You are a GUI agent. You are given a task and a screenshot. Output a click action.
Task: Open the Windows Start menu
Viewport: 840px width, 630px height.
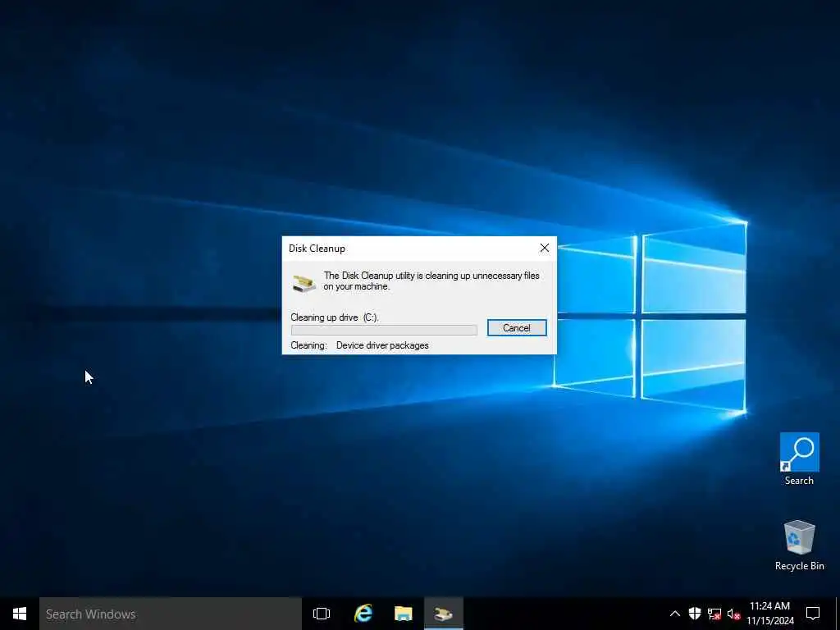coord(20,614)
